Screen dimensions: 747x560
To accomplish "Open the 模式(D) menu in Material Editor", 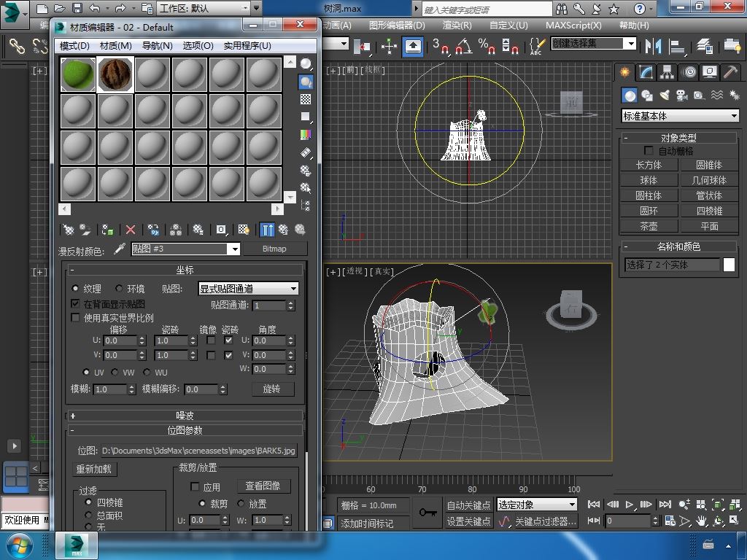I will (74, 46).
